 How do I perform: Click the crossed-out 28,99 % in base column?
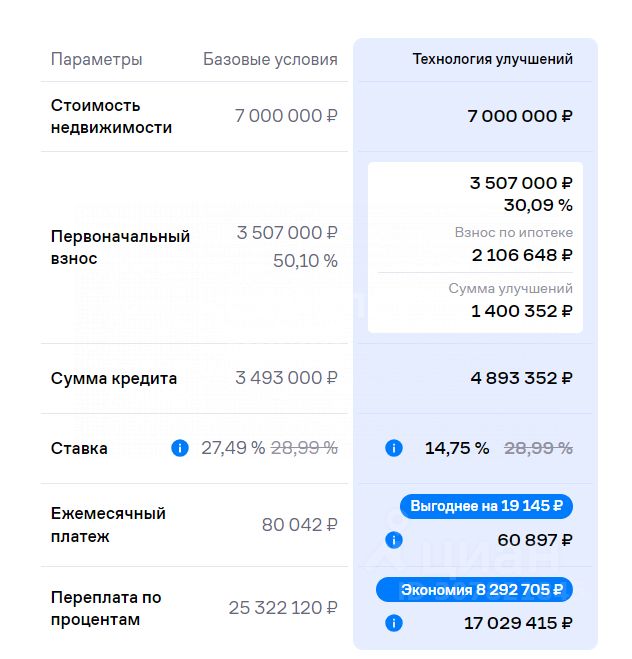pos(304,448)
